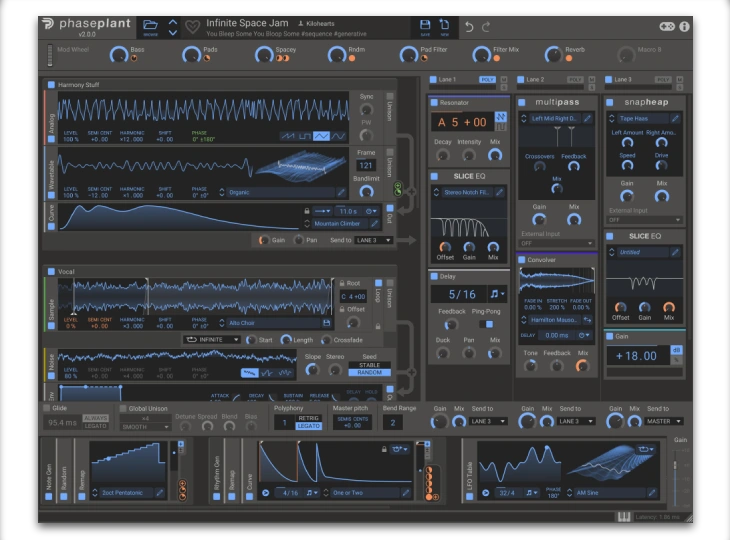Screen dimensions: 730x540
Task: Select the triangle waveform in Analog oscillator
Action: (322, 135)
